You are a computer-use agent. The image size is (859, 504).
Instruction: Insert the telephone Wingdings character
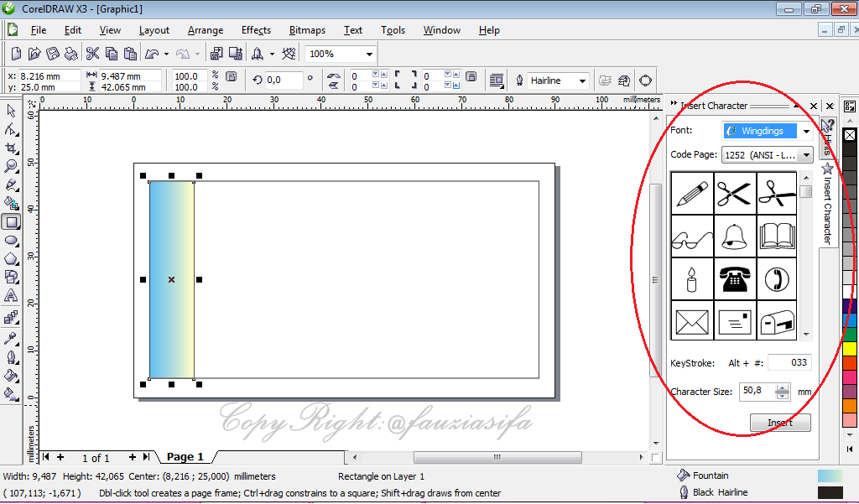[x=735, y=279]
